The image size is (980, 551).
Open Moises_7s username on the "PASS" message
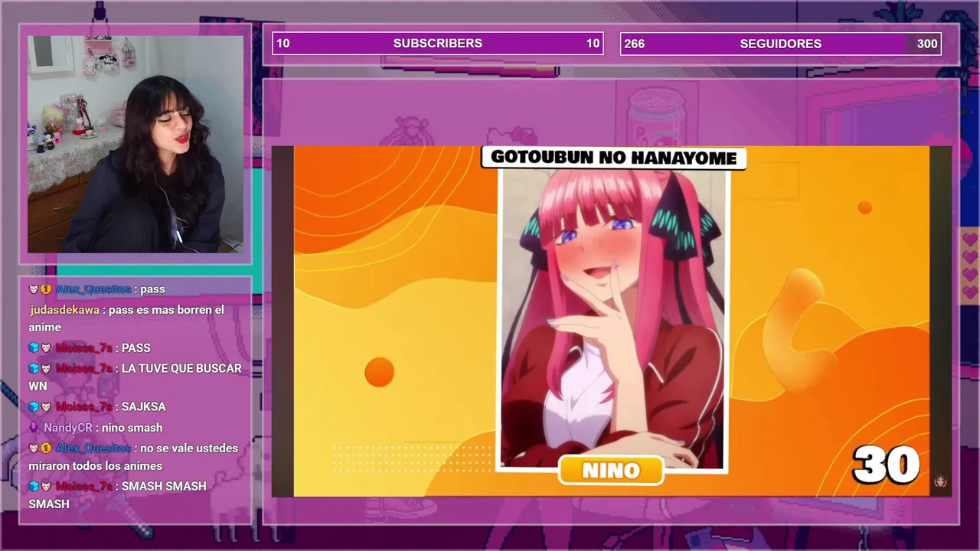[84, 348]
